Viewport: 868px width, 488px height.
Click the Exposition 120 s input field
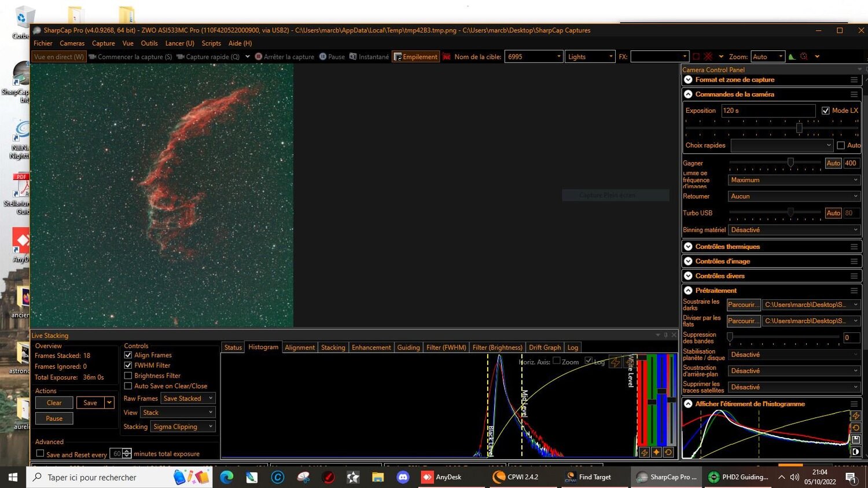[x=768, y=111]
